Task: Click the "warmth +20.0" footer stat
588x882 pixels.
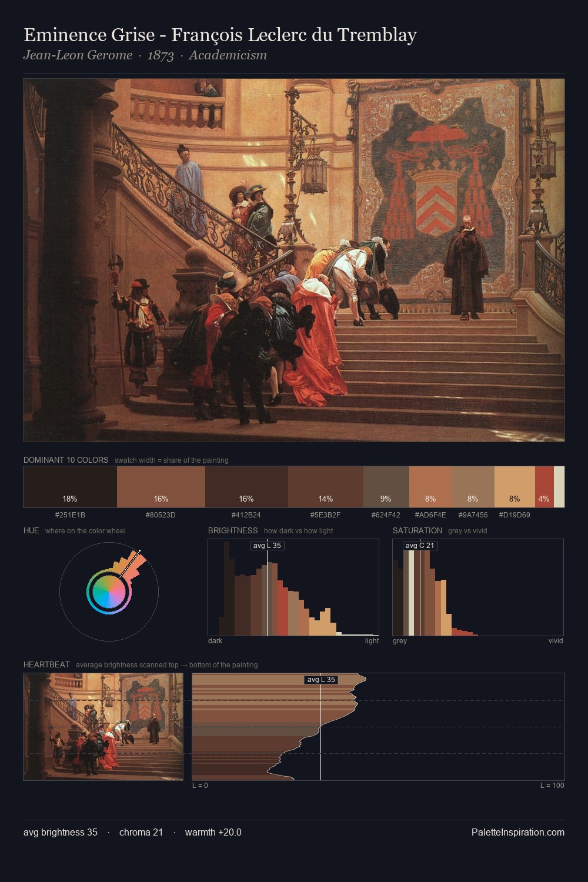Action: pos(213,832)
